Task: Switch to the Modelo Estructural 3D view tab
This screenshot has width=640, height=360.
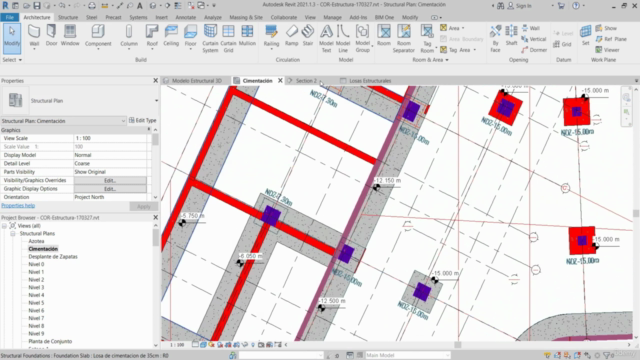Action: click(x=196, y=81)
